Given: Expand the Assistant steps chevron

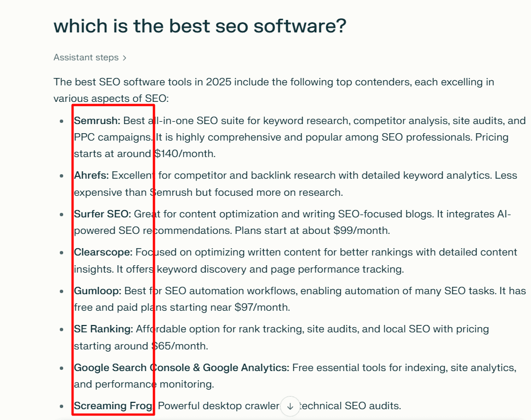Looking at the screenshot, I should (x=124, y=58).
